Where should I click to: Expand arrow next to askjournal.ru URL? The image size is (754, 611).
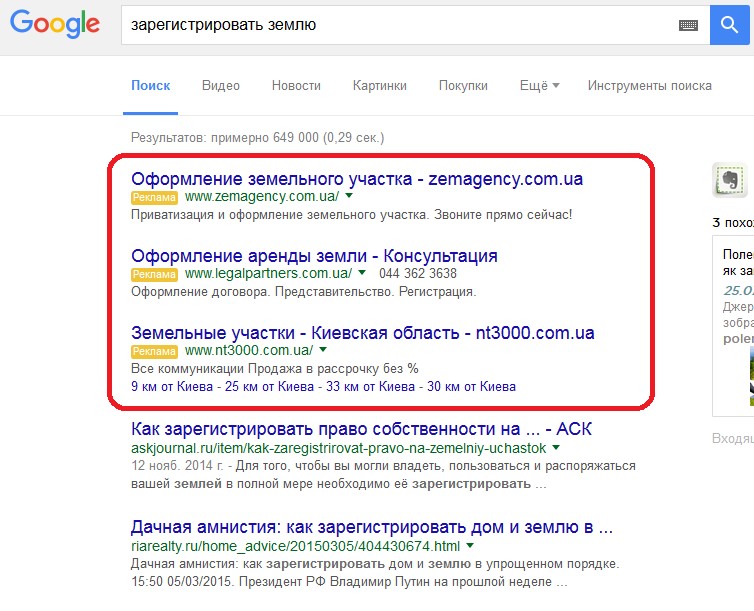coord(556,448)
